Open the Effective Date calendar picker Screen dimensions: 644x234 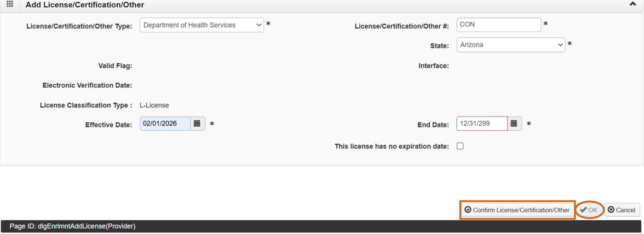click(197, 123)
